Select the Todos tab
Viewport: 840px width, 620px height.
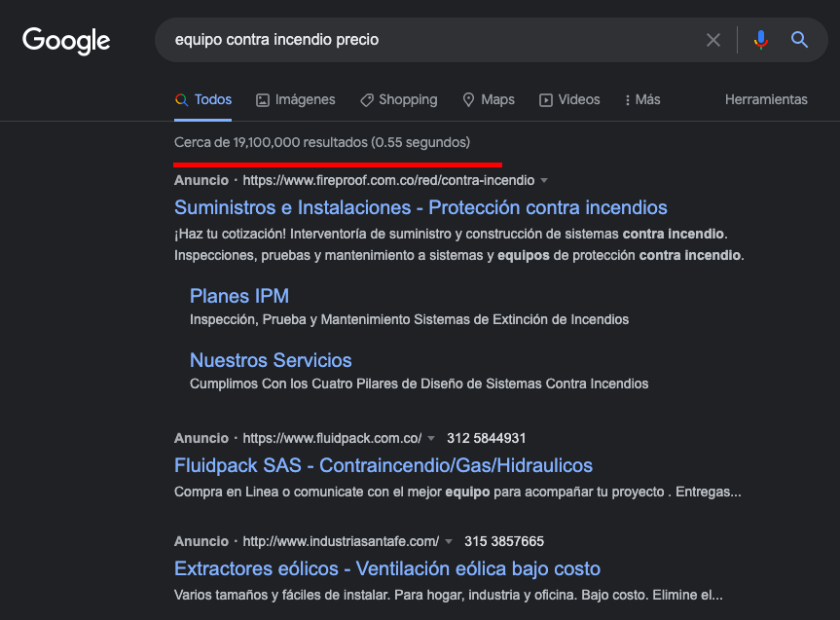pyautogui.click(x=203, y=99)
